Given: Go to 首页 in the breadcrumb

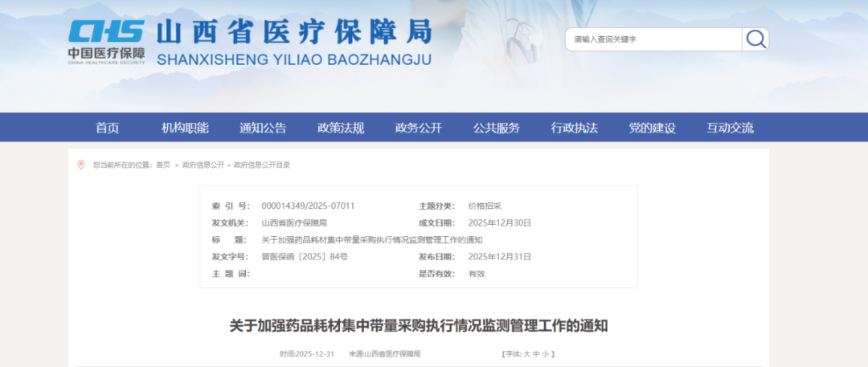Looking at the screenshot, I should pyautogui.click(x=163, y=165).
